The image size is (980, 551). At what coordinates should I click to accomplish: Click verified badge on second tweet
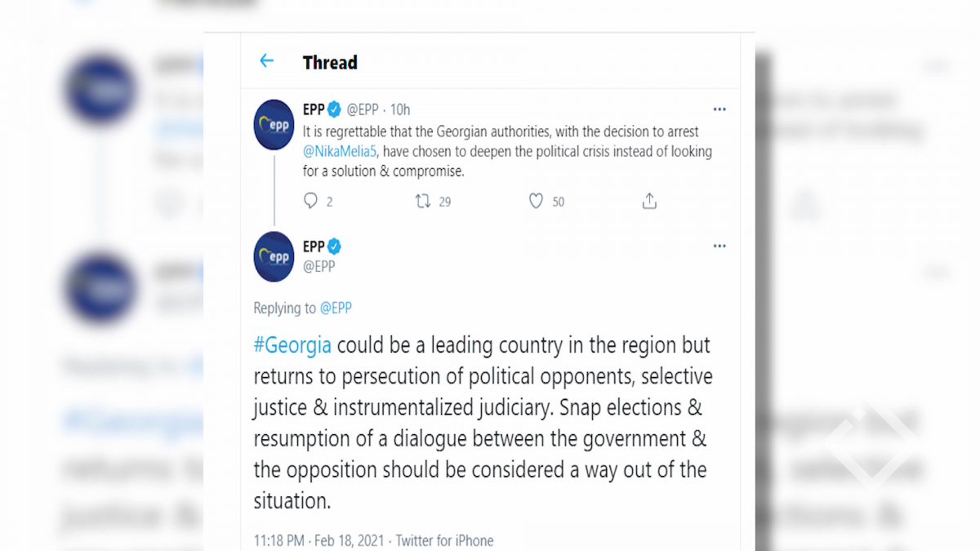[x=335, y=247]
